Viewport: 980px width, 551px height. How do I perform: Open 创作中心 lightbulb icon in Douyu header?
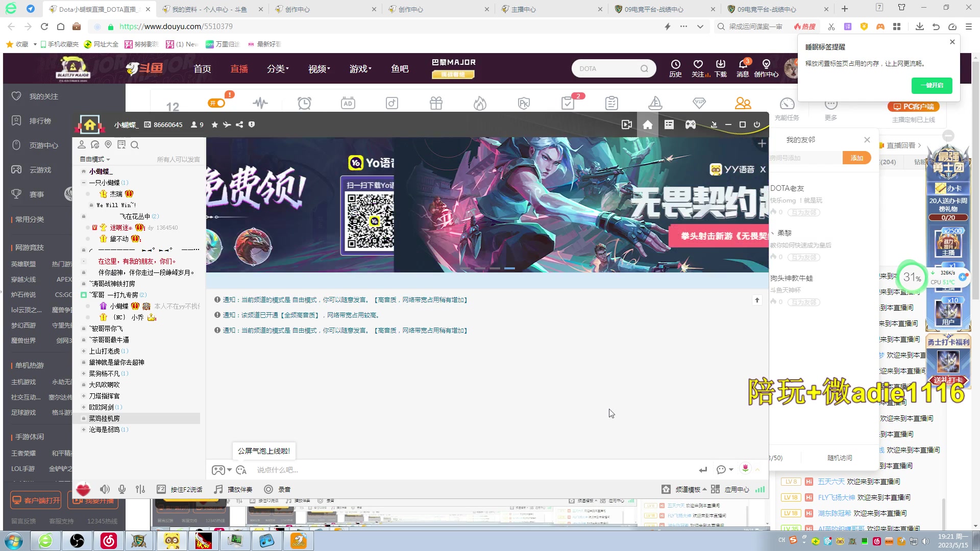(766, 68)
